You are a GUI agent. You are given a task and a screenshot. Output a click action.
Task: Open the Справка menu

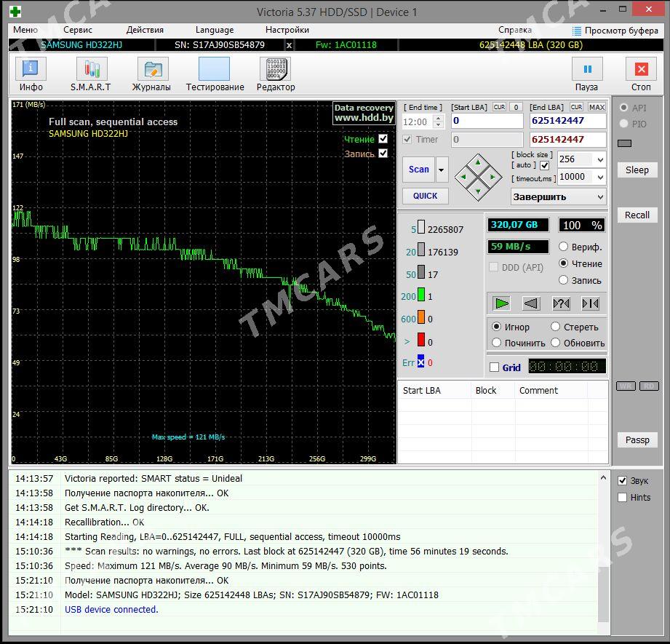[515, 30]
